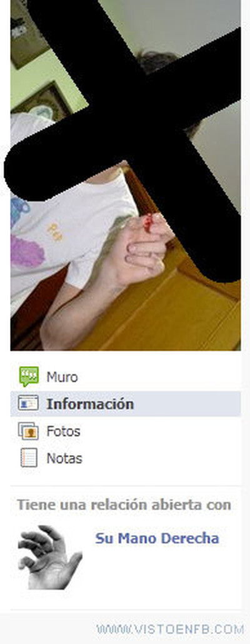Click the green Muro speech-bubble icon
Viewport: 250px width, 644px height.
[x=29, y=376]
